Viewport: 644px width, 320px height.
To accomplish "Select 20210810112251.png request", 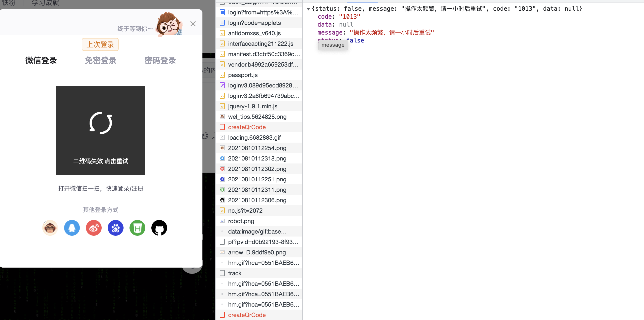I will tap(259, 179).
